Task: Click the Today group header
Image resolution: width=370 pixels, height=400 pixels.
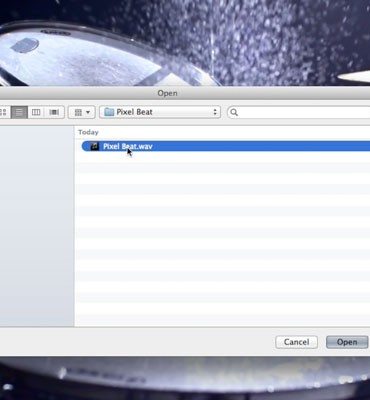Action: click(x=88, y=132)
